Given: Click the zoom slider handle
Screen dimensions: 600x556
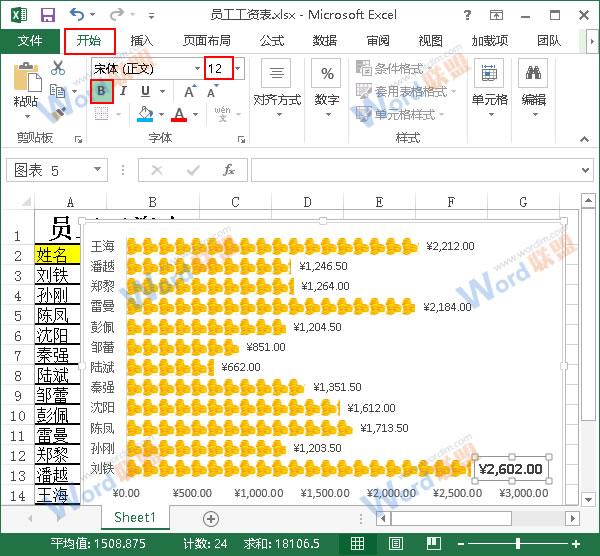Looking at the screenshot, I should point(518,543).
